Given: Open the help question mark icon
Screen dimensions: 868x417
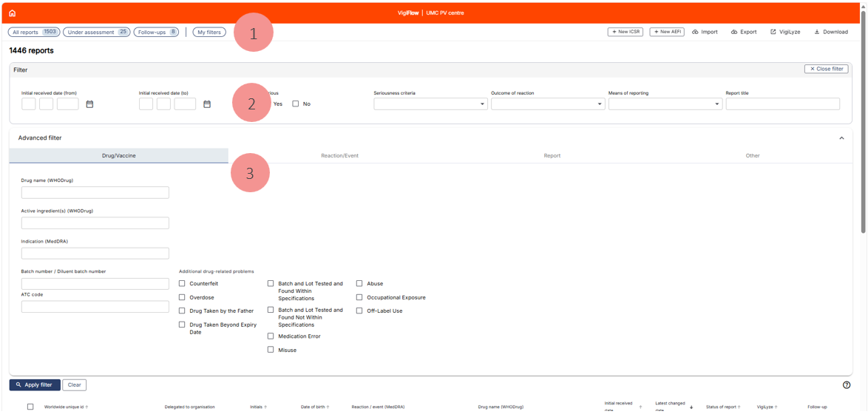Looking at the screenshot, I should (847, 385).
